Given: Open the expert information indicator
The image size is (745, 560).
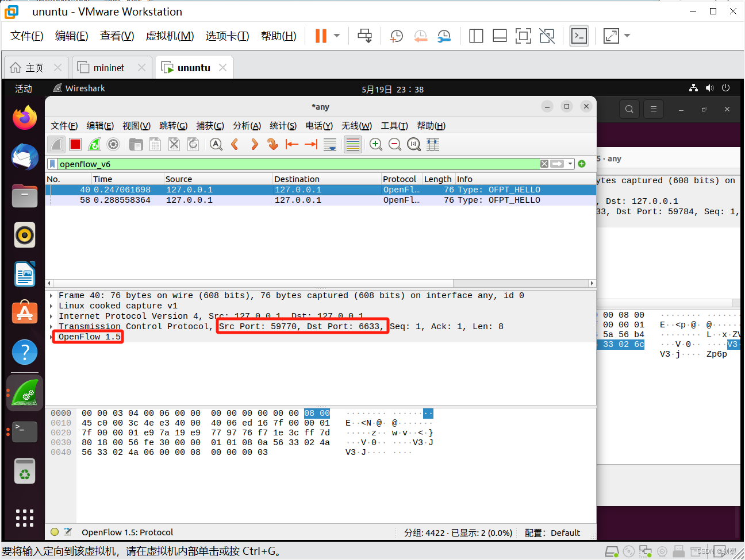Looking at the screenshot, I should pos(53,532).
